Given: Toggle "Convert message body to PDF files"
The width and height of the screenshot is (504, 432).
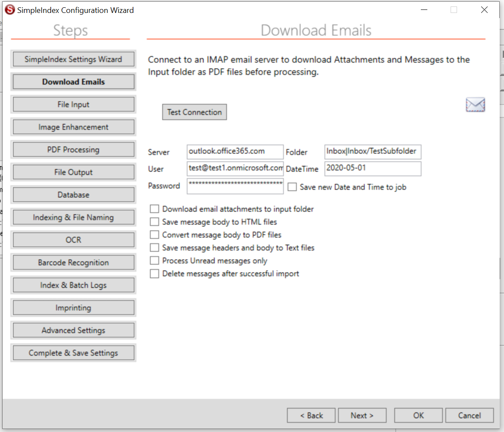Looking at the screenshot, I should click(154, 235).
